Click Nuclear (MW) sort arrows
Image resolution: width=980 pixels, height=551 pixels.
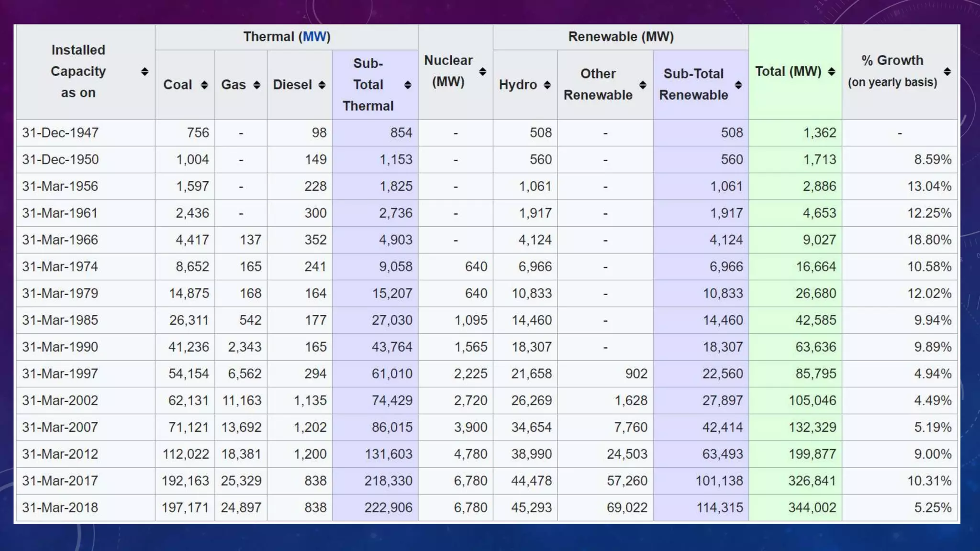coord(483,72)
